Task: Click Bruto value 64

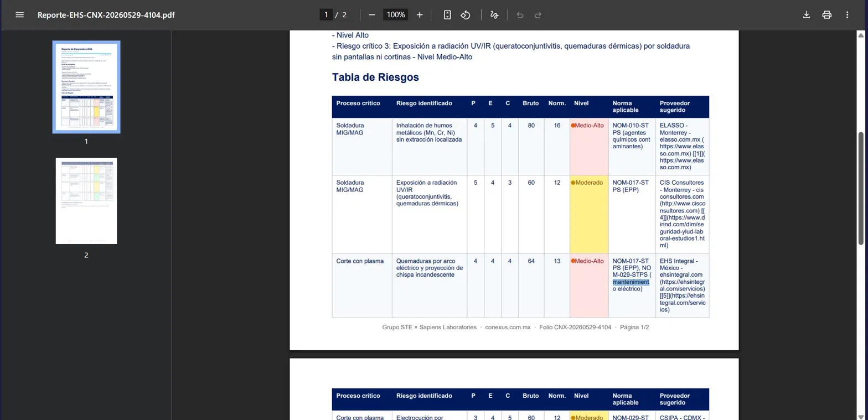Action: pos(531,261)
